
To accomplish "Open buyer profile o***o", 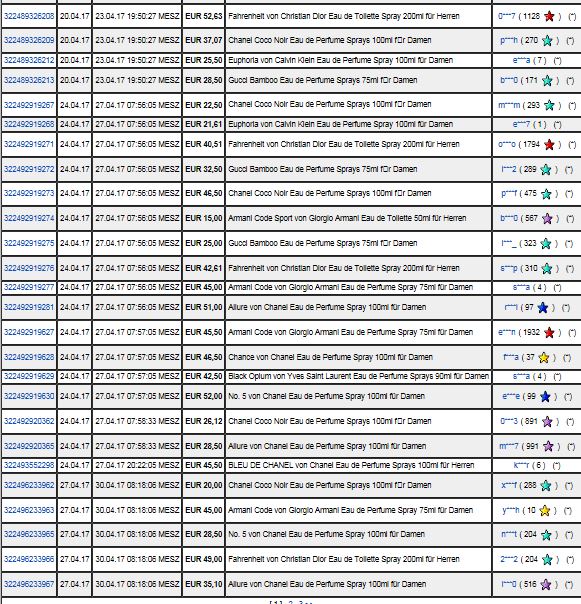I will (507, 144).
